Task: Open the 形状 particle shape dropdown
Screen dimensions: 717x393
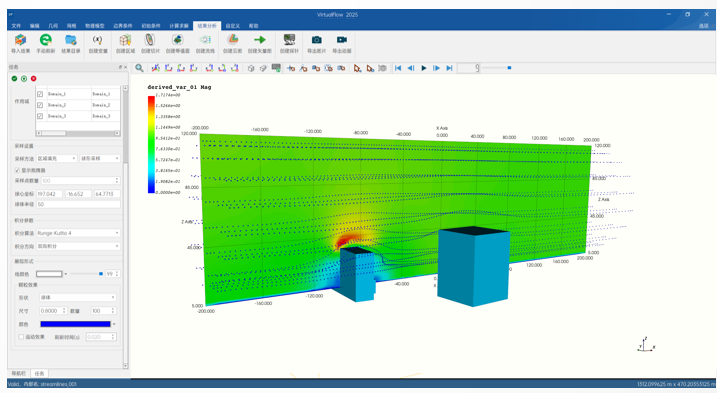Action: [x=78, y=297]
